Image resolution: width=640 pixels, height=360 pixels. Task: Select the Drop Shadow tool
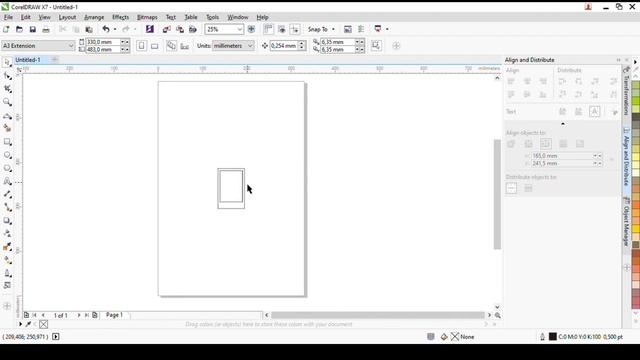pos(7,221)
